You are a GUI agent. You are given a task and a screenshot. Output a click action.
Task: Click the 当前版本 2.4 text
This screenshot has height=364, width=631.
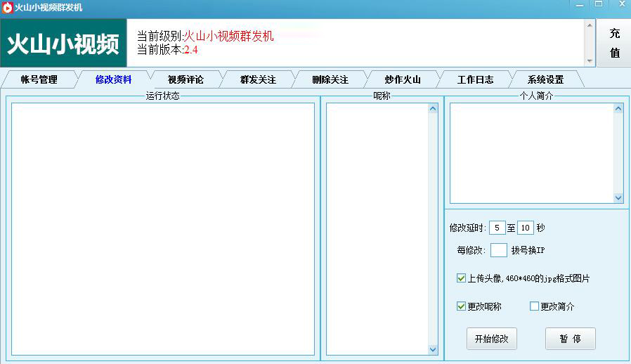point(190,50)
